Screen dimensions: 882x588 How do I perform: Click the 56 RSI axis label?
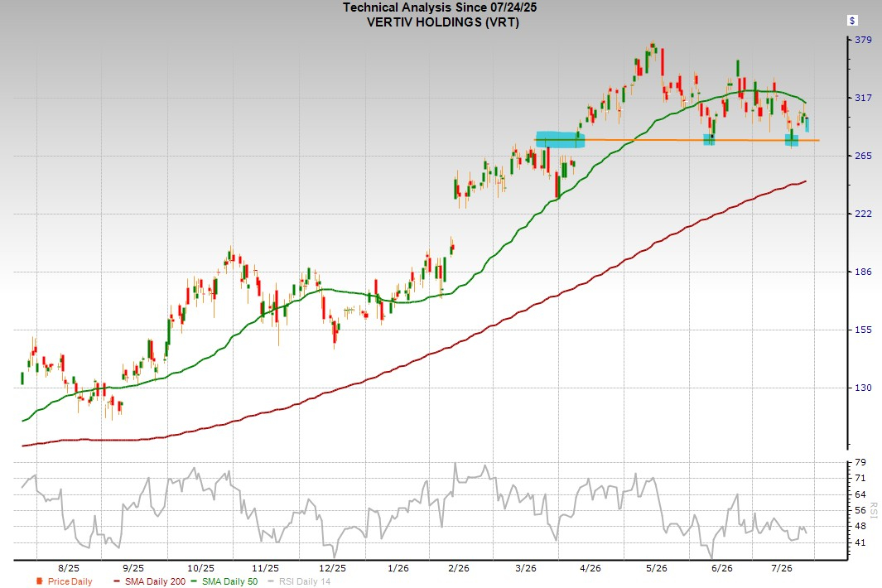860,510
